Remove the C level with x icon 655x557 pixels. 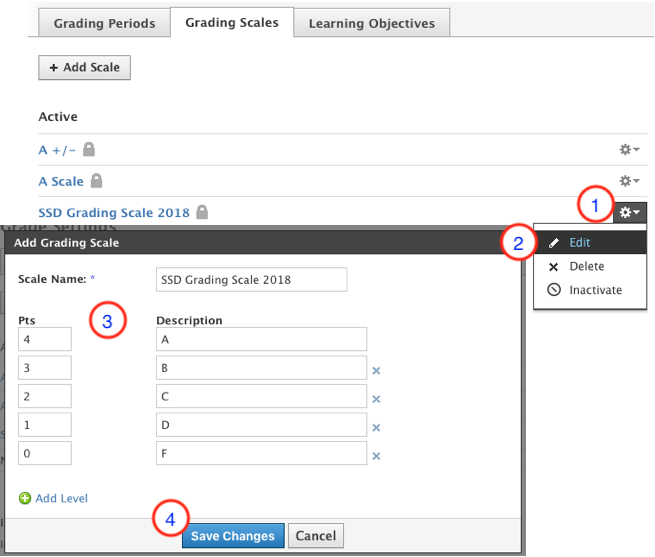(x=377, y=398)
